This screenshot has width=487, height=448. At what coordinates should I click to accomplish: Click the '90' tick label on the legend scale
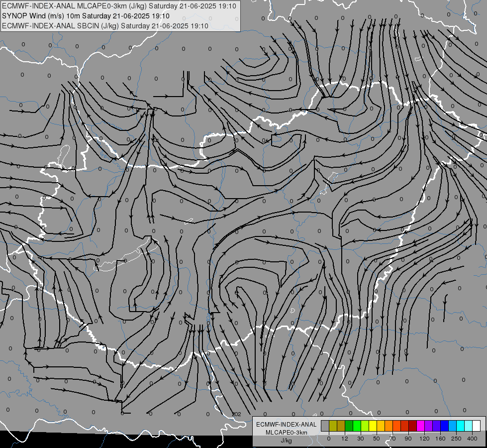pyautogui.click(x=408, y=439)
